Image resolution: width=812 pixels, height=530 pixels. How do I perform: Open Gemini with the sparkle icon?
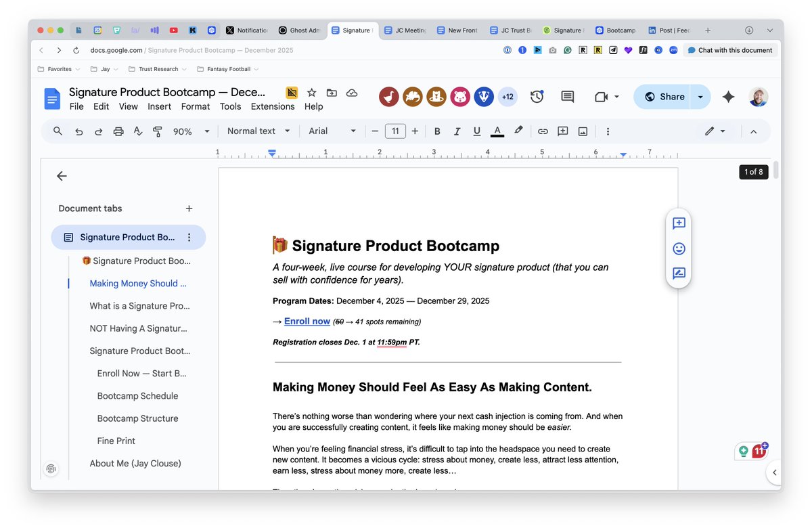tap(728, 97)
